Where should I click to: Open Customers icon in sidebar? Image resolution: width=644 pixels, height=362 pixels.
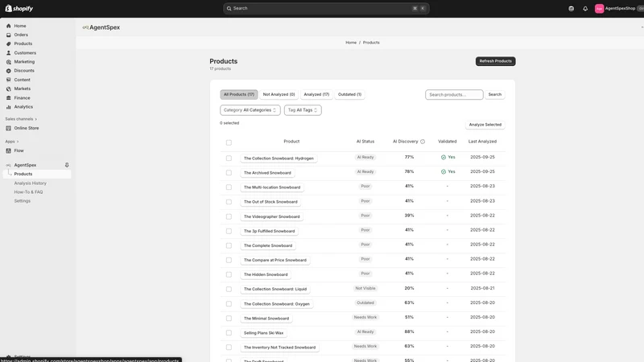coord(8,53)
